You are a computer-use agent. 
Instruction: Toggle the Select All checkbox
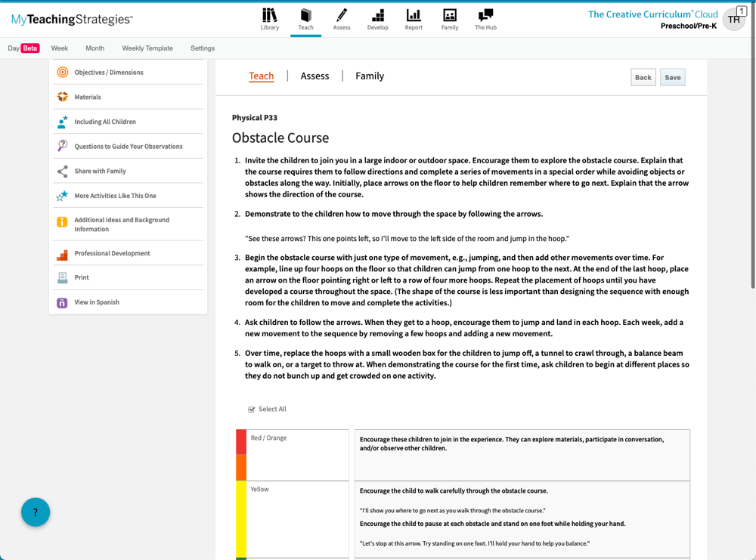(252, 410)
